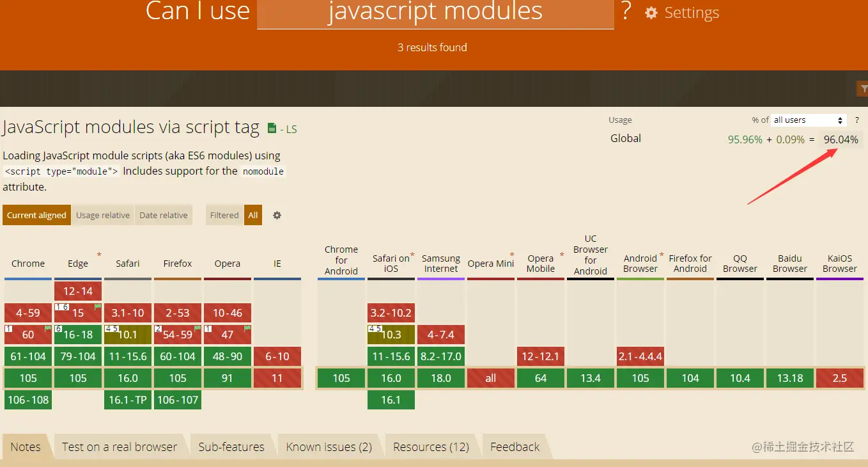Click the Can I use logo text
868x467 pixels.
coord(198,12)
